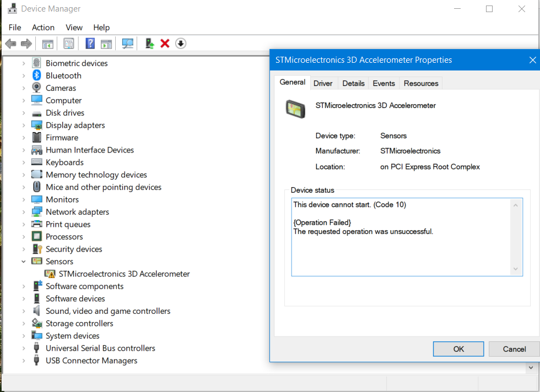Toggle the Show/Hide Console Tree toolbar icon
Screen dimensions: 540x392
[47, 43]
